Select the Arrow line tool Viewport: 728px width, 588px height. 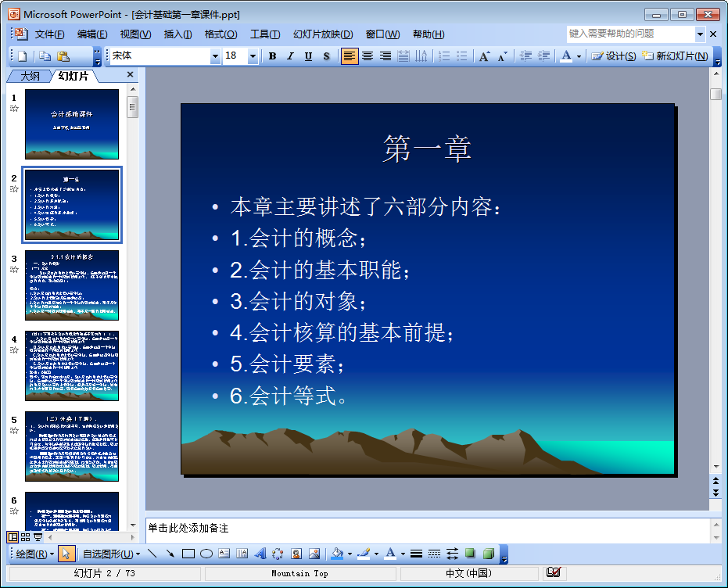point(170,554)
